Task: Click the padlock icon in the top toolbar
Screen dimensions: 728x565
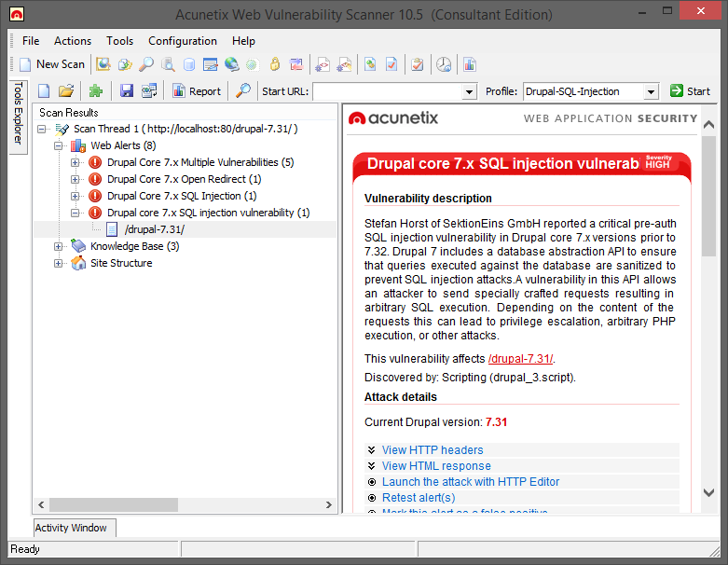Action: (274, 64)
